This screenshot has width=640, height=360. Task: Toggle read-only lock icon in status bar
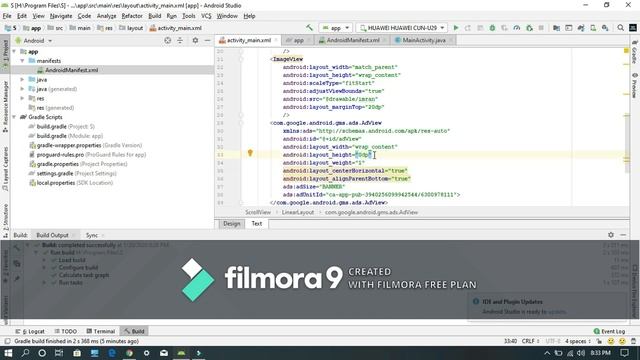[x=599, y=341]
